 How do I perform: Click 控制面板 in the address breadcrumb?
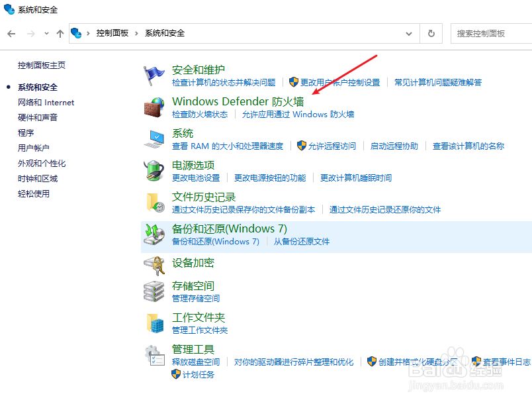[x=112, y=33]
